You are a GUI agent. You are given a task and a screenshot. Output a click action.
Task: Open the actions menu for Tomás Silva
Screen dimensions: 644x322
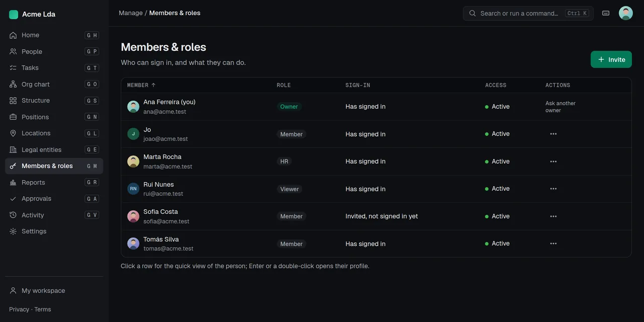point(553,244)
